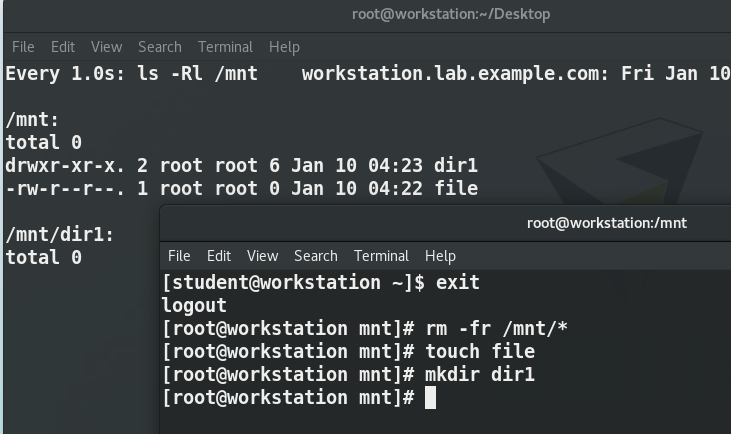Click the 'Every 1.0s: ls -Rl /mnt' header
The height and width of the screenshot is (434, 731).
(131, 74)
